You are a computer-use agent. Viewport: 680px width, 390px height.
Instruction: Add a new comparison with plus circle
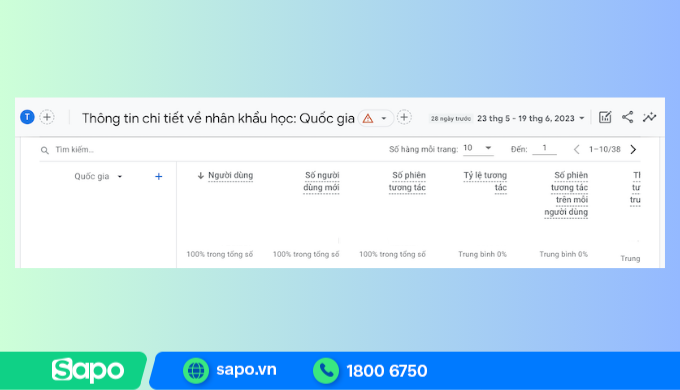(47, 117)
